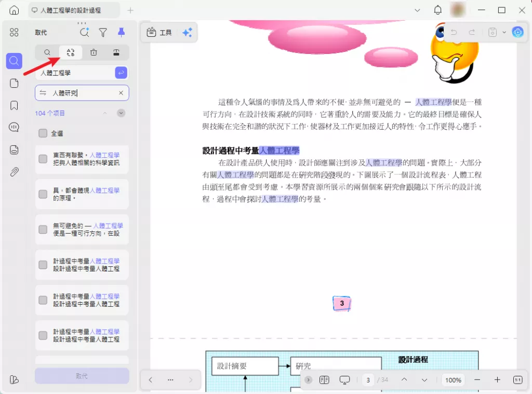This screenshot has width=532, height=394.
Task: Check the first search result item
Action: [x=43, y=159]
